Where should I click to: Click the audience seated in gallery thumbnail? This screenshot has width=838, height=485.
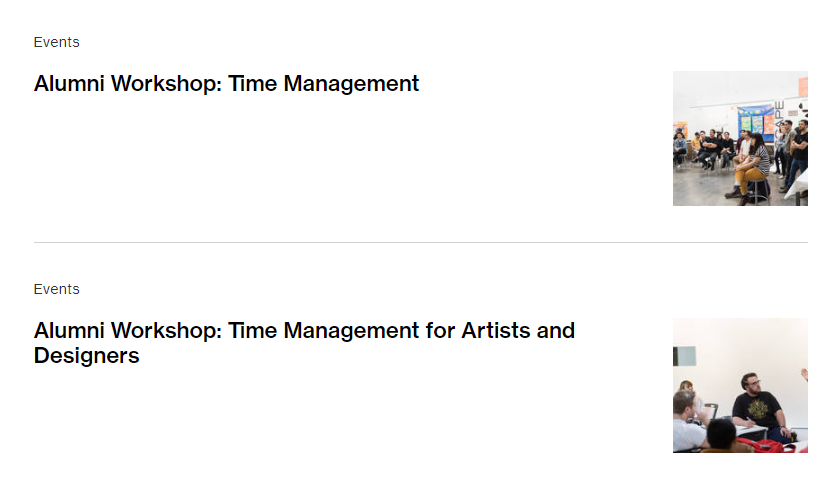pyautogui.click(x=740, y=138)
